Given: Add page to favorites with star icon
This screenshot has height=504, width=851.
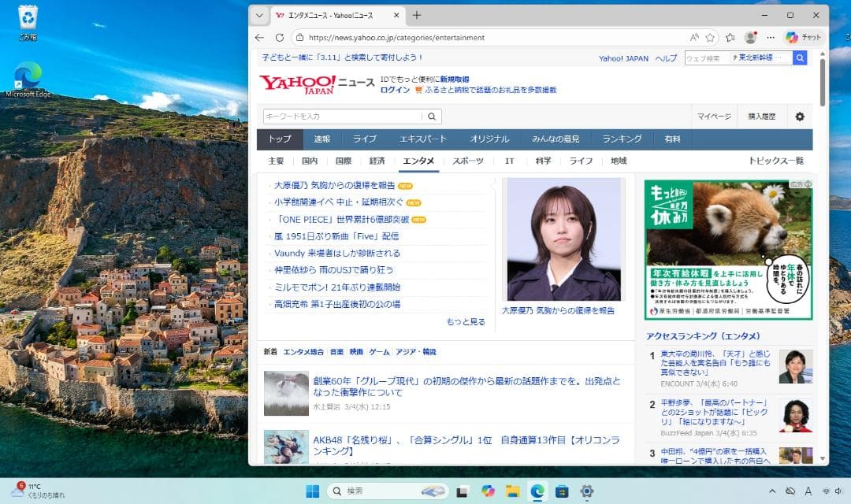Looking at the screenshot, I should tap(710, 38).
